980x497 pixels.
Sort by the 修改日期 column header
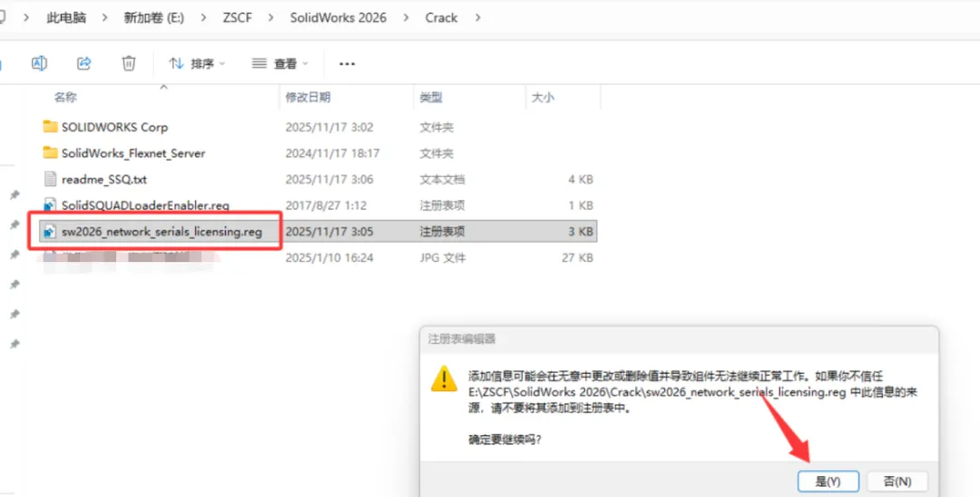[x=309, y=97]
